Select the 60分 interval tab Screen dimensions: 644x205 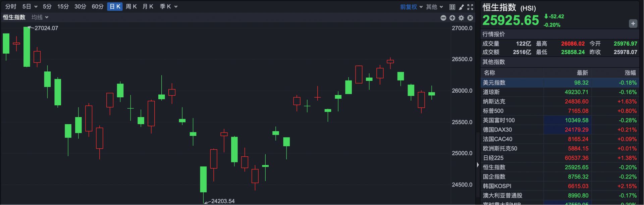click(x=98, y=6)
